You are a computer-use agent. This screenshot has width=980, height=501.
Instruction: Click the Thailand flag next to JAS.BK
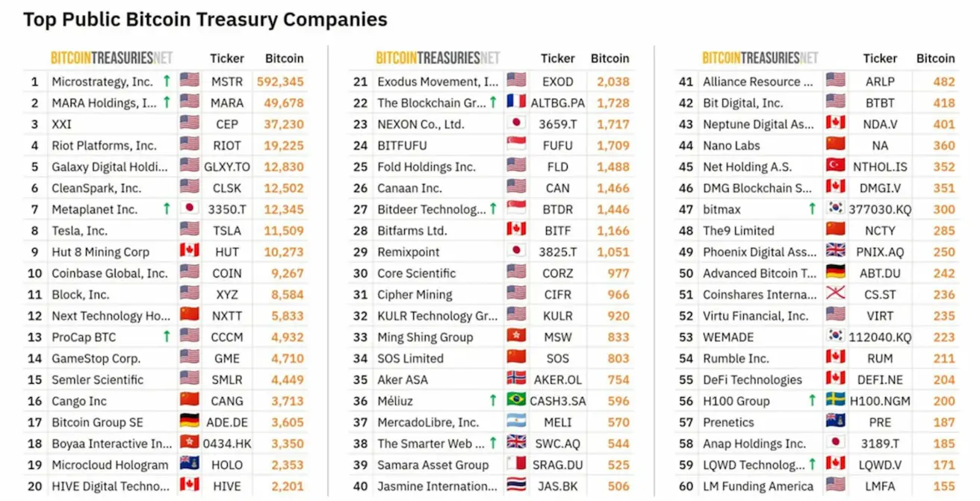click(516, 485)
